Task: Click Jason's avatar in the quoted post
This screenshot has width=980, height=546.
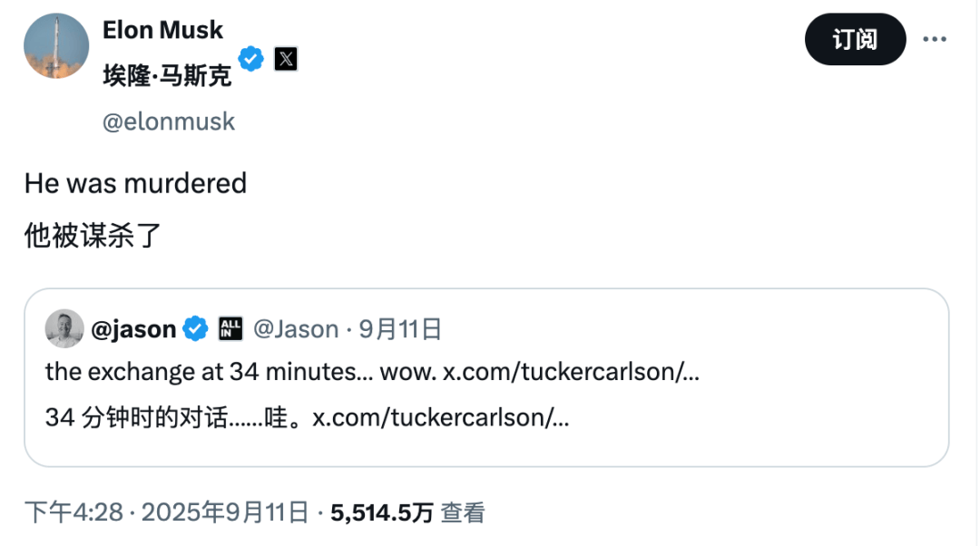Action: point(64,328)
